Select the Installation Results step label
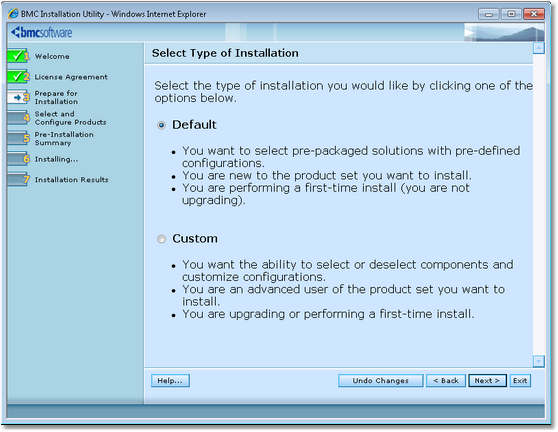This screenshot has height=432, width=558. (72, 180)
